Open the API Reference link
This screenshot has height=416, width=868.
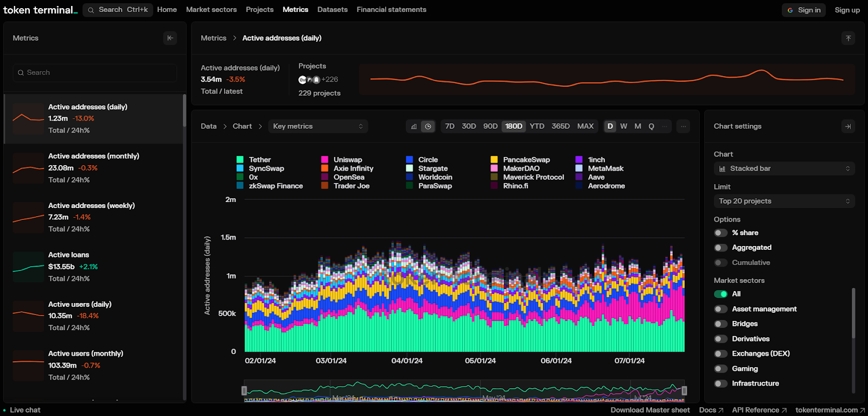pyautogui.click(x=759, y=410)
